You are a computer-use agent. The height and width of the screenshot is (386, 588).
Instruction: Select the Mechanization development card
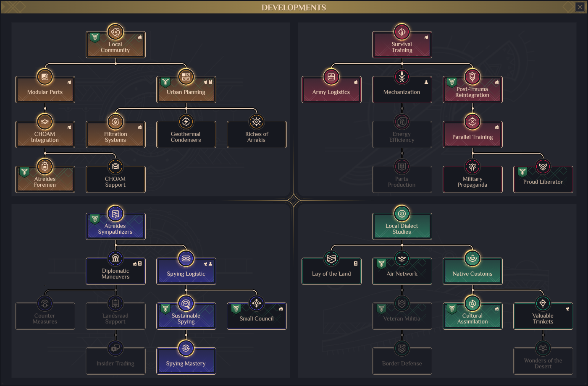[x=402, y=89]
